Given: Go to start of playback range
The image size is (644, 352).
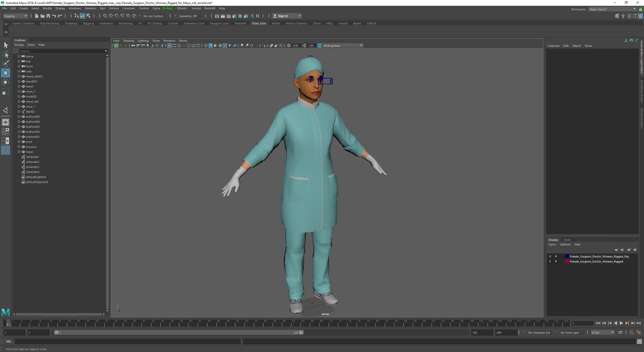Looking at the screenshot, I should tap(598, 323).
